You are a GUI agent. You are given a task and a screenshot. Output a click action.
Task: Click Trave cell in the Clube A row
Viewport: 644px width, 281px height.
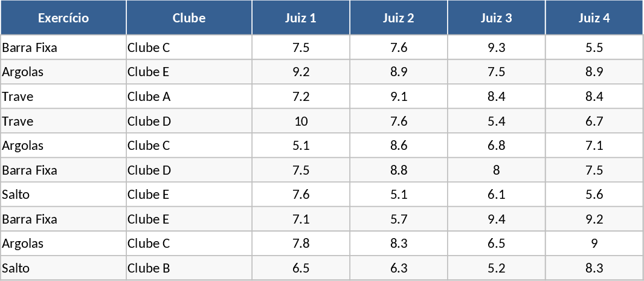18,97
